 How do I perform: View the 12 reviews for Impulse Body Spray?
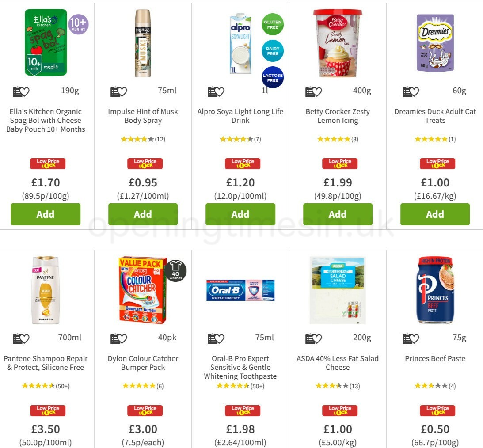click(x=158, y=139)
